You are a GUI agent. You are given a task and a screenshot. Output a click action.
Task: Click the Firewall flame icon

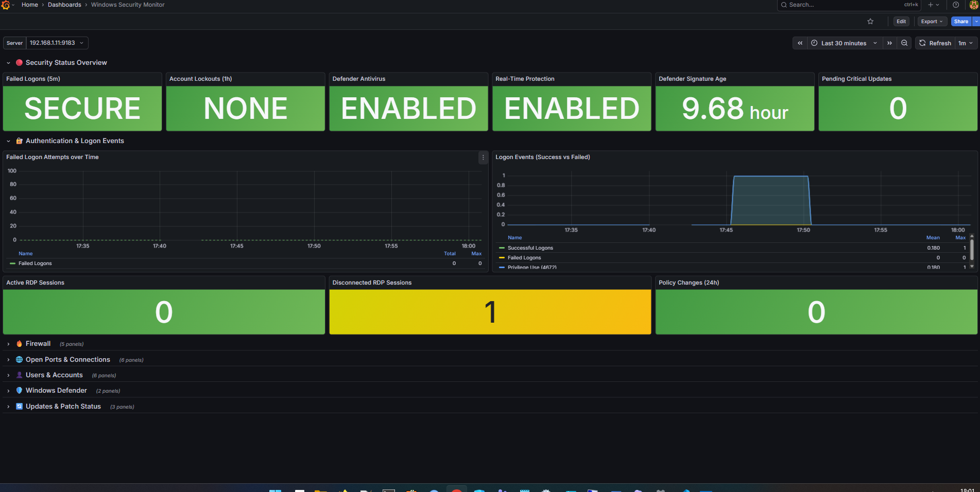(x=19, y=344)
